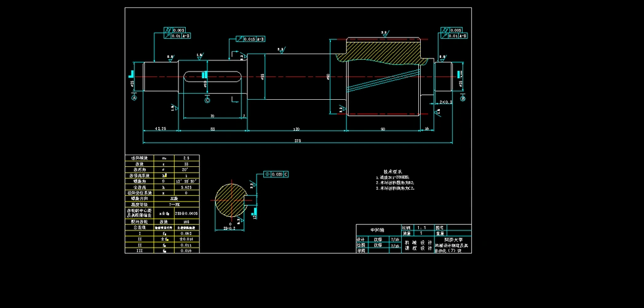
Task: Select the yellow gear parameter table
Action: tap(162, 204)
